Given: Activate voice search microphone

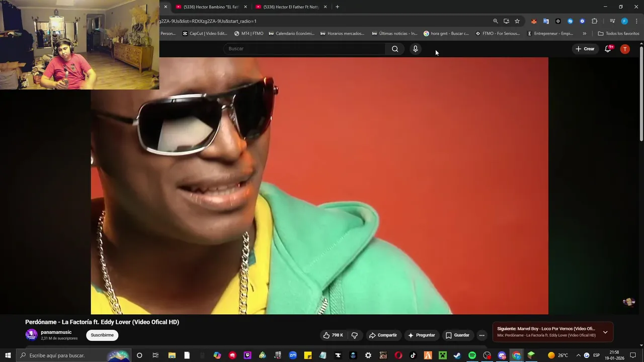Looking at the screenshot, I should tap(415, 49).
